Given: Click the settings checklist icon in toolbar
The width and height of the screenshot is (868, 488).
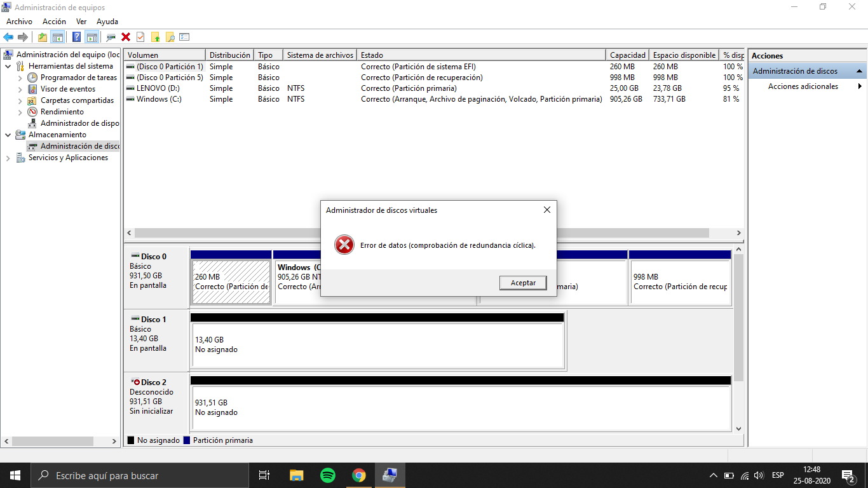Looking at the screenshot, I should (x=185, y=37).
